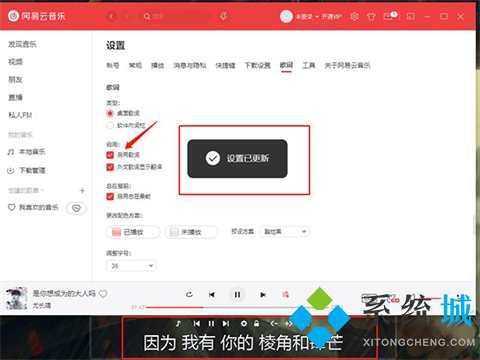
Task: Go back with the left arrow button
Action: [112, 16]
